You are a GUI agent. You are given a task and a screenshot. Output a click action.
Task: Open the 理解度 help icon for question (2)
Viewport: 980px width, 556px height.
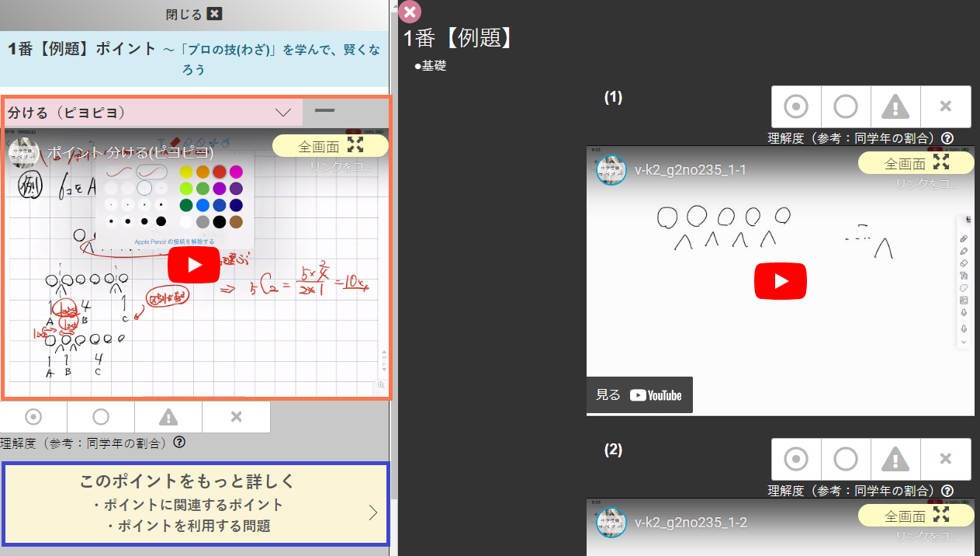947,491
